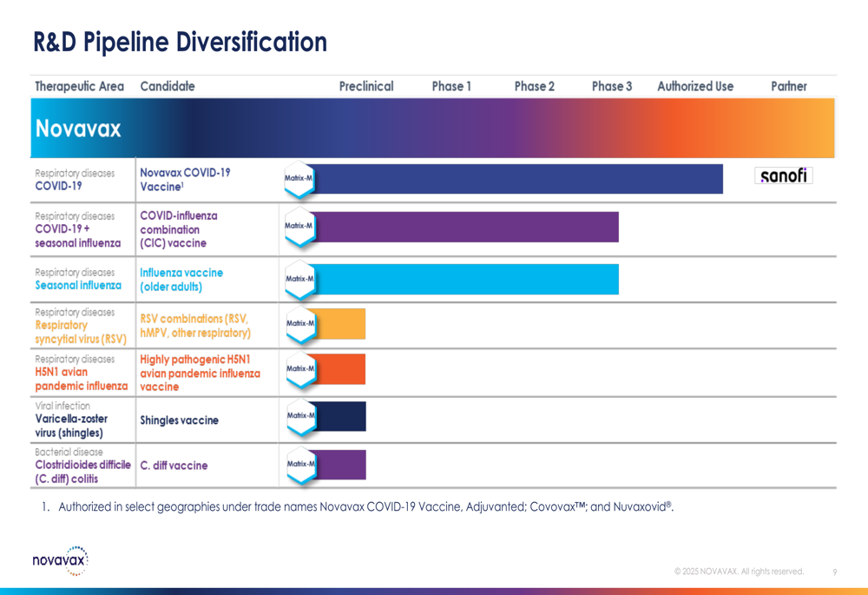Click the dark blue COVID-19 Vaccine progress bar
868x595 pixels.
click(518, 179)
